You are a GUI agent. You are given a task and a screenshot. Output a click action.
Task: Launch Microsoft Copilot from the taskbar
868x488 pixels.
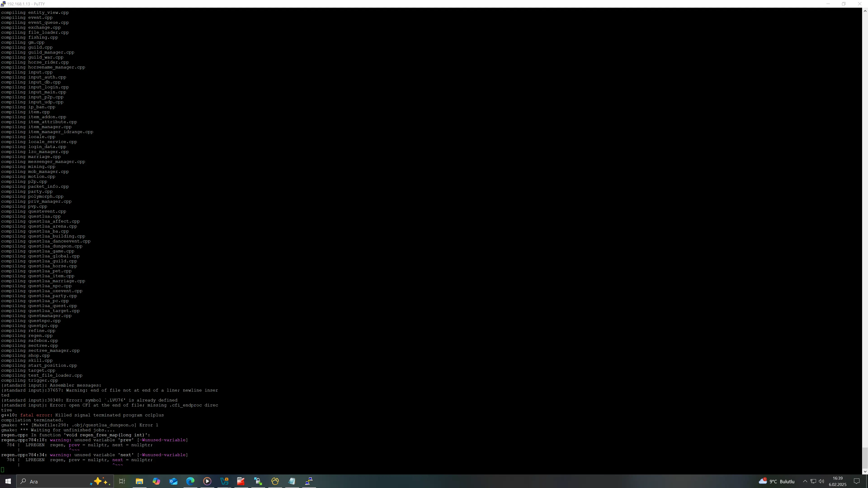click(x=156, y=481)
